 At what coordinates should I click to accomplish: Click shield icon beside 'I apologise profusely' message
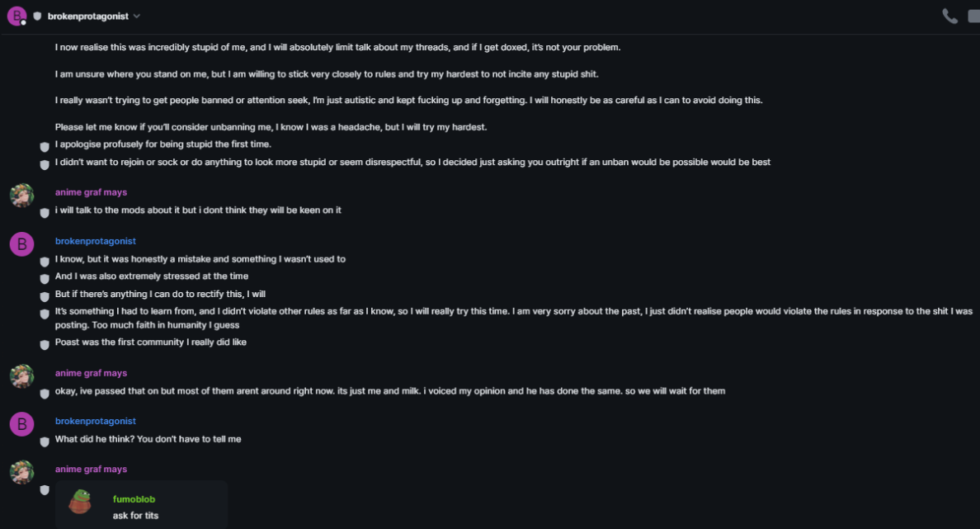point(45,147)
